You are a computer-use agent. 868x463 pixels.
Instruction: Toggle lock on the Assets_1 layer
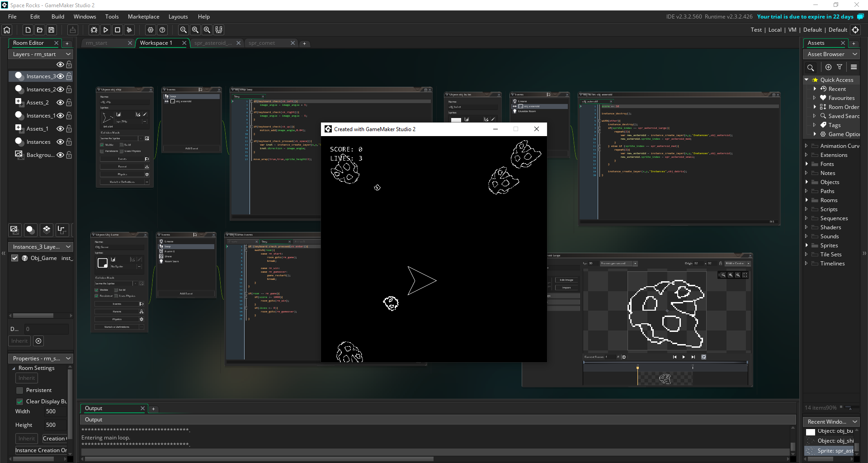pyautogui.click(x=69, y=129)
